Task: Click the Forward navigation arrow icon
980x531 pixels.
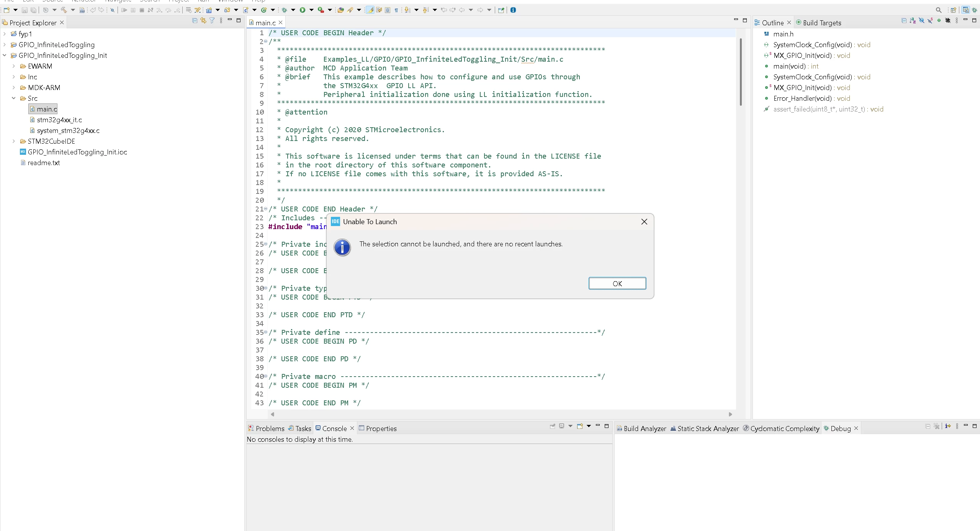Action: pyautogui.click(x=480, y=10)
